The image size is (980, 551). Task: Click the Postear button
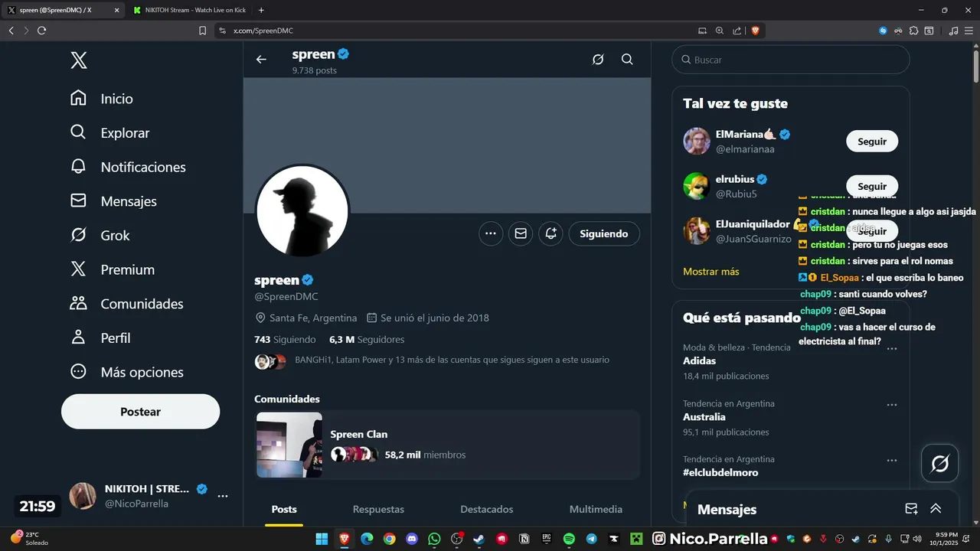click(x=140, y=412)
